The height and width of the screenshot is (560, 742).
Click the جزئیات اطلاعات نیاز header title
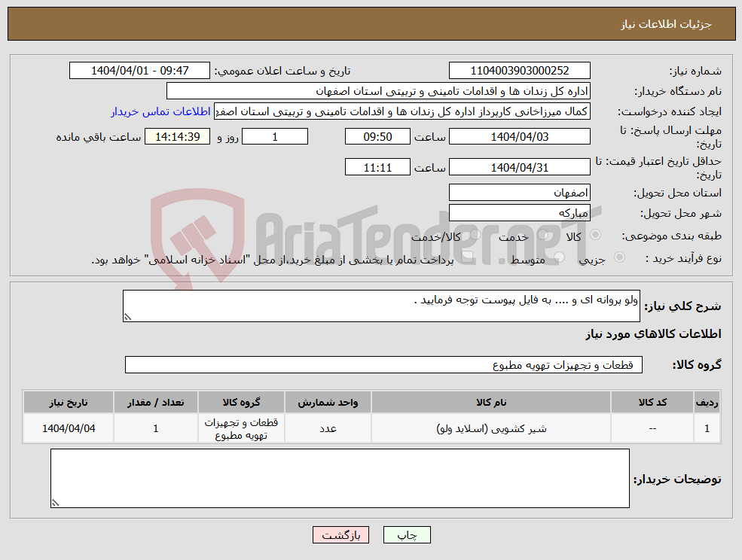666,24
